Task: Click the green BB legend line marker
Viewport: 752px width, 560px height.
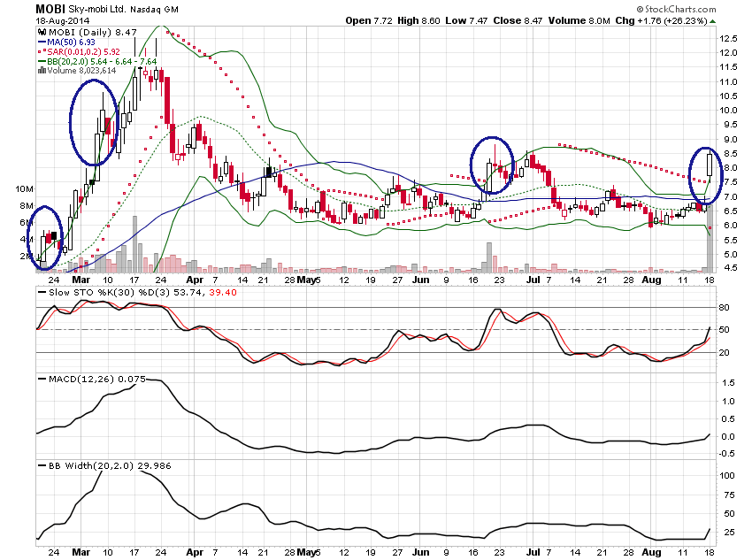Action: (42, 61)
